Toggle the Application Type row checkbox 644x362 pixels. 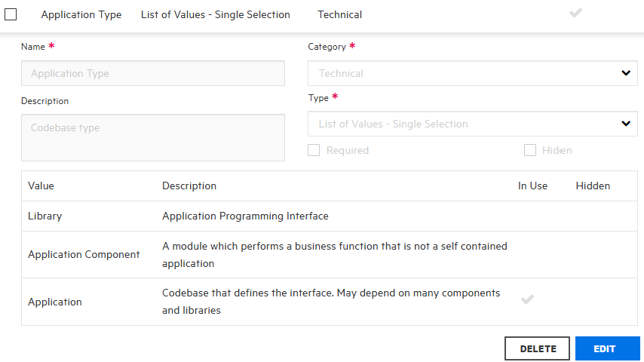[x=11, y=14]
